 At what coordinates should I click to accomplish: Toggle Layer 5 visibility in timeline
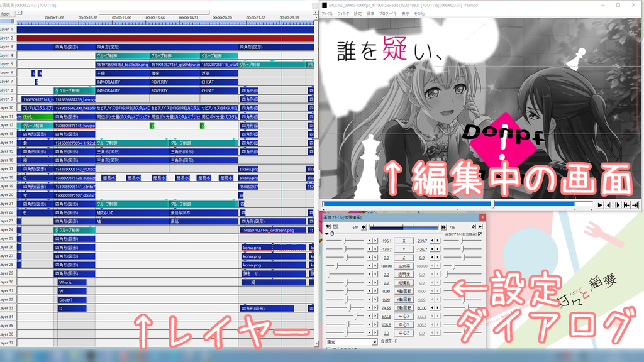click(x=8, y=65)
